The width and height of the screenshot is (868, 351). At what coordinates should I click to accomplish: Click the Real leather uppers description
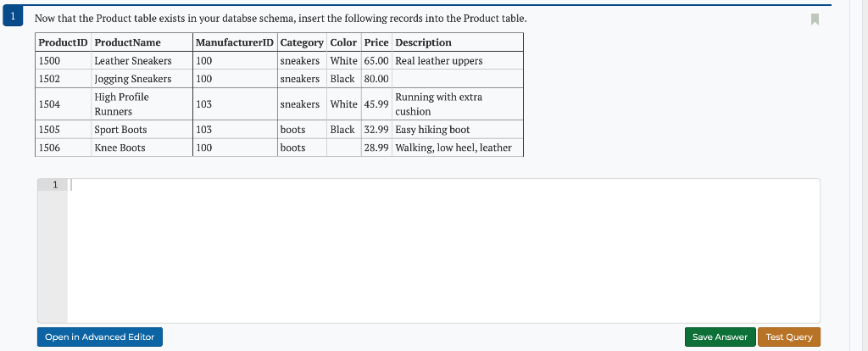coord(439,60)
